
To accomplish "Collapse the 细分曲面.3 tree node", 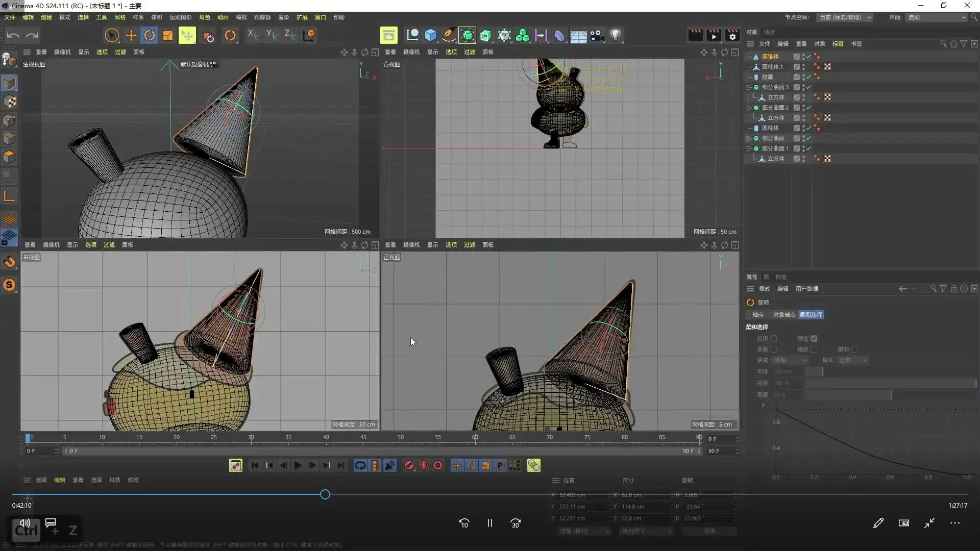I will click(749, 87).
